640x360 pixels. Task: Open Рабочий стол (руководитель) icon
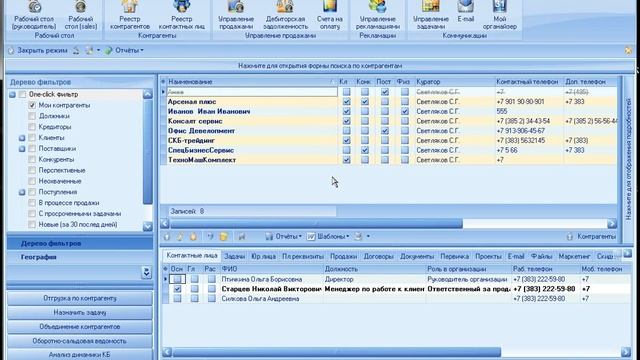pyautogui.click(x=34, y=16)
